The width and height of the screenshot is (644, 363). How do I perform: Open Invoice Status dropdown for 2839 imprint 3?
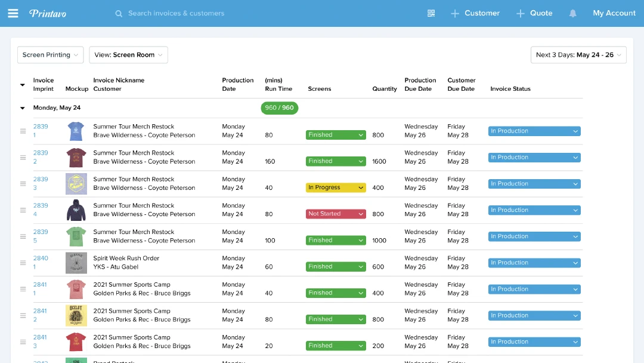[x=534, y=184]
